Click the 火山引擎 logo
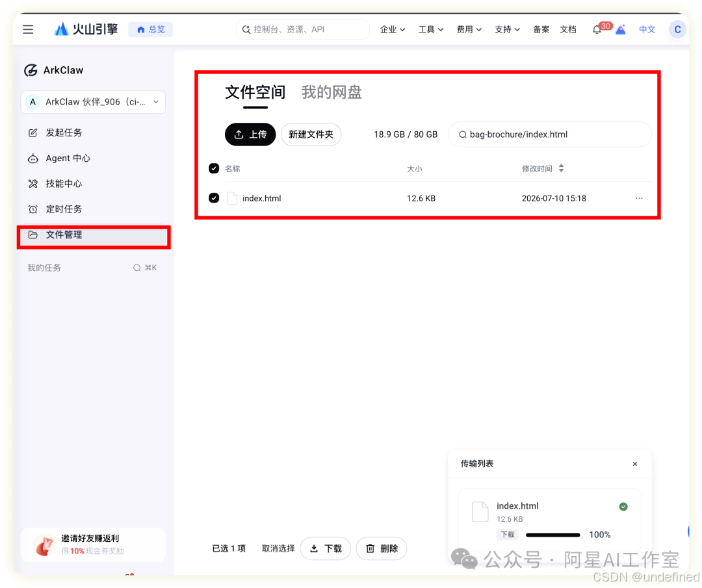The width and height of the screenshot is (702, 588). pyautogui.click(x=86, y=29)
